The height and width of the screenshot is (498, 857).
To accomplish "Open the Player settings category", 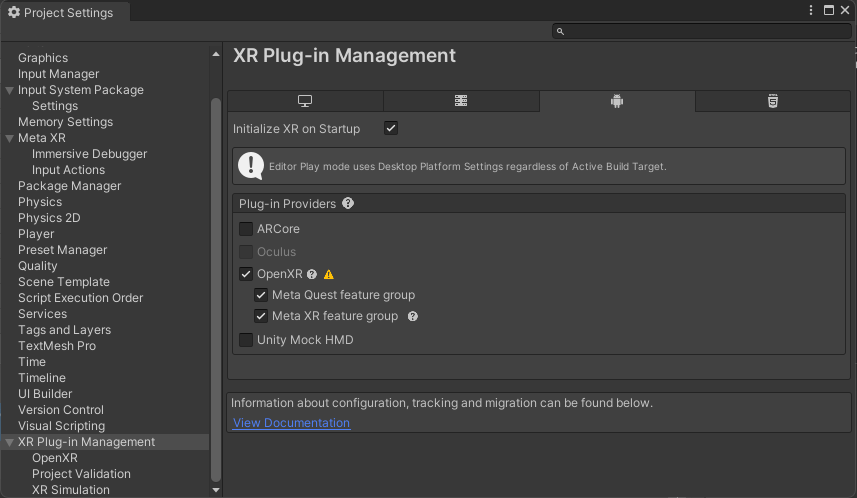I will 36,234.
